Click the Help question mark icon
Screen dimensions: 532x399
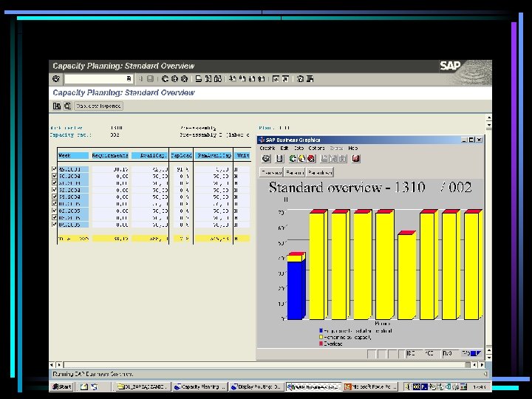301,78
